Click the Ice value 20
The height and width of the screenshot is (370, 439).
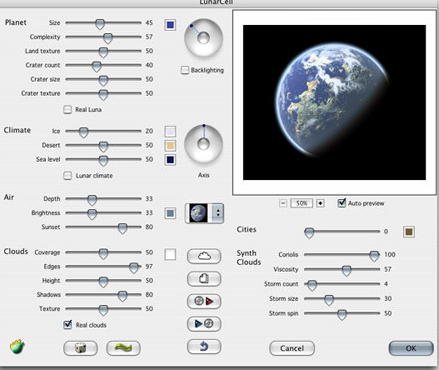coord(149,131)
